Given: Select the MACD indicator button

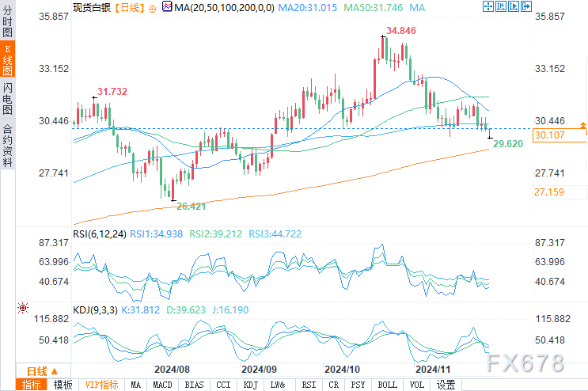Looking at the screenshot, I should coord(162,385).
